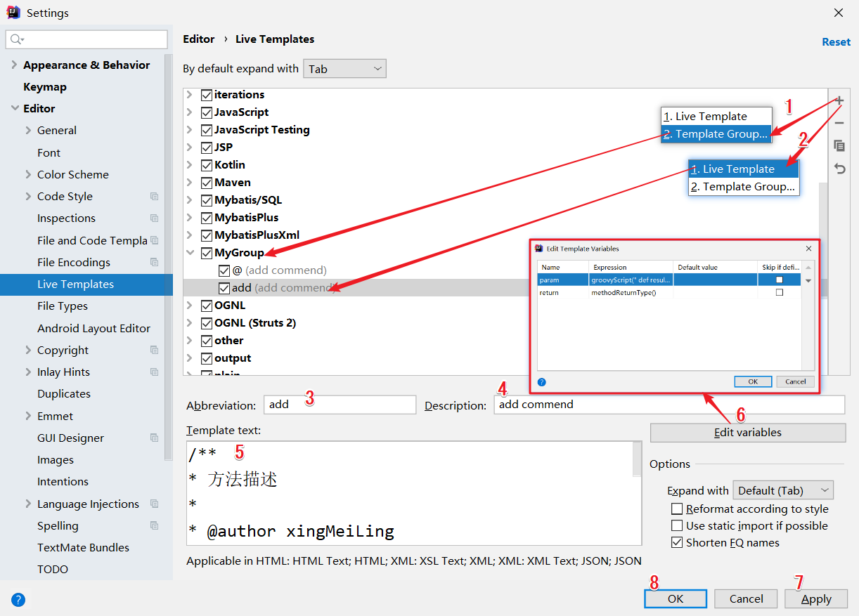Open TextMate Bundles settings

[83, 547]
